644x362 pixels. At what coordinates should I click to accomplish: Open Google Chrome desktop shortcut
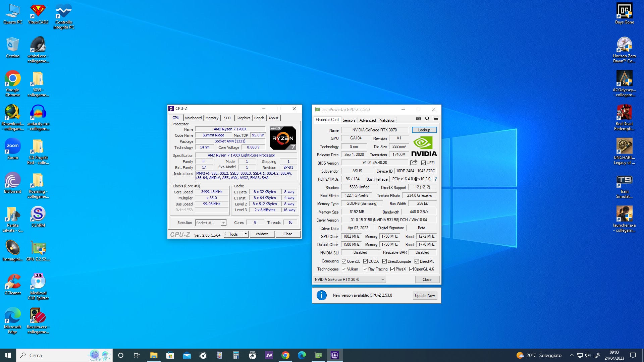(x=12, y=84)
